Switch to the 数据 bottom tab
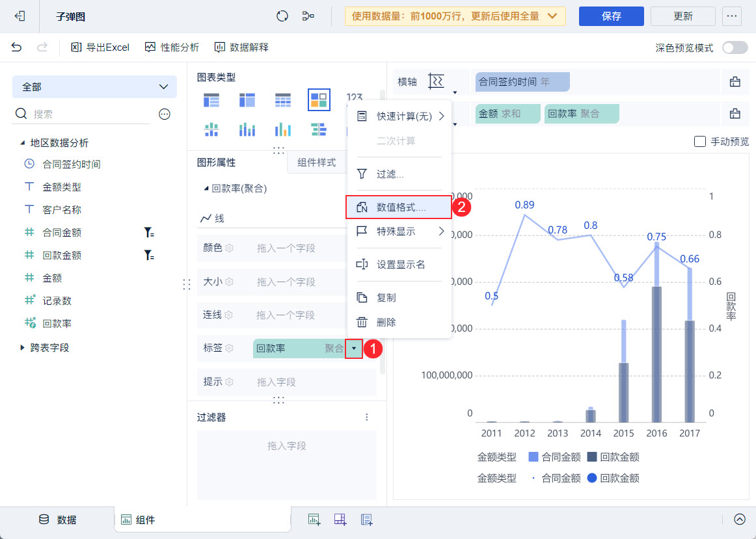The image size is (756, 539). pyautogui.click(x=57, y=519)
